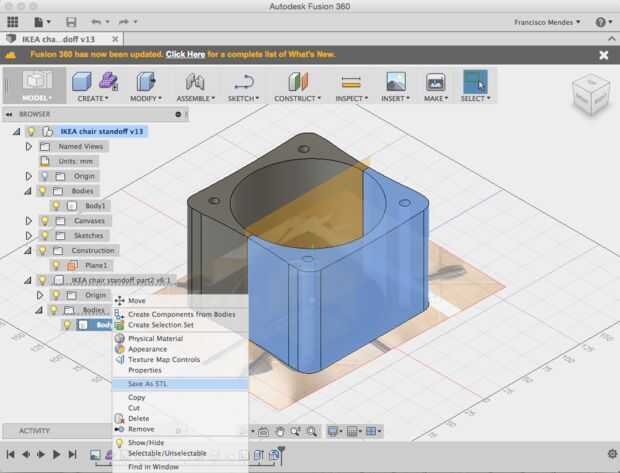Screen dimensions: 620x473
Task: Click the Inspect measure icon
Action: (x=350, y=82)
